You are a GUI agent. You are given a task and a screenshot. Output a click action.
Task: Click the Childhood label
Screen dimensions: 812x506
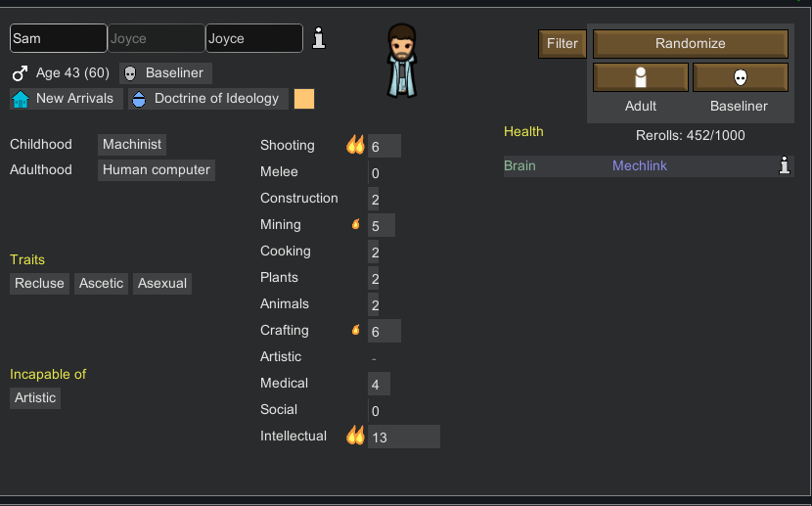click(41, 144)
